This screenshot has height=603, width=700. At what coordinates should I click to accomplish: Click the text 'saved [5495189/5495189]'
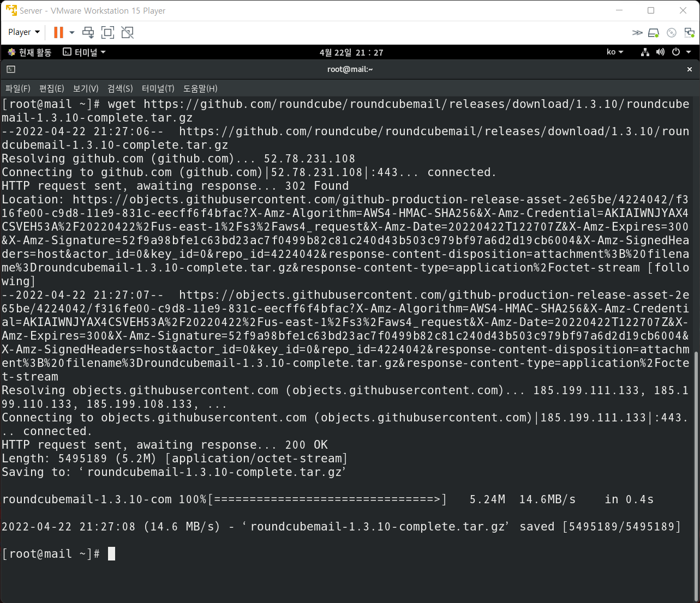(600, 527)
